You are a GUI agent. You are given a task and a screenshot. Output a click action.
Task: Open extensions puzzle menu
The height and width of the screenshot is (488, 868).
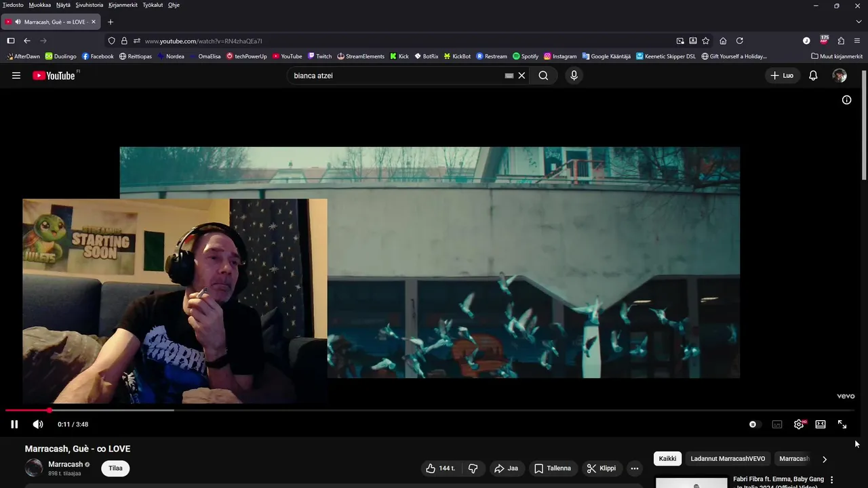(x=841, y=41)
